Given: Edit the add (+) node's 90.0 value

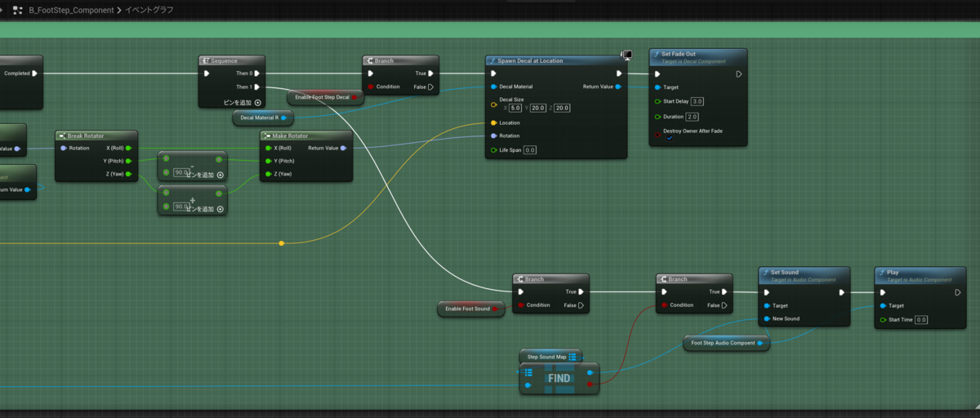Looking at the screenshot, I should tap(180, 207).
